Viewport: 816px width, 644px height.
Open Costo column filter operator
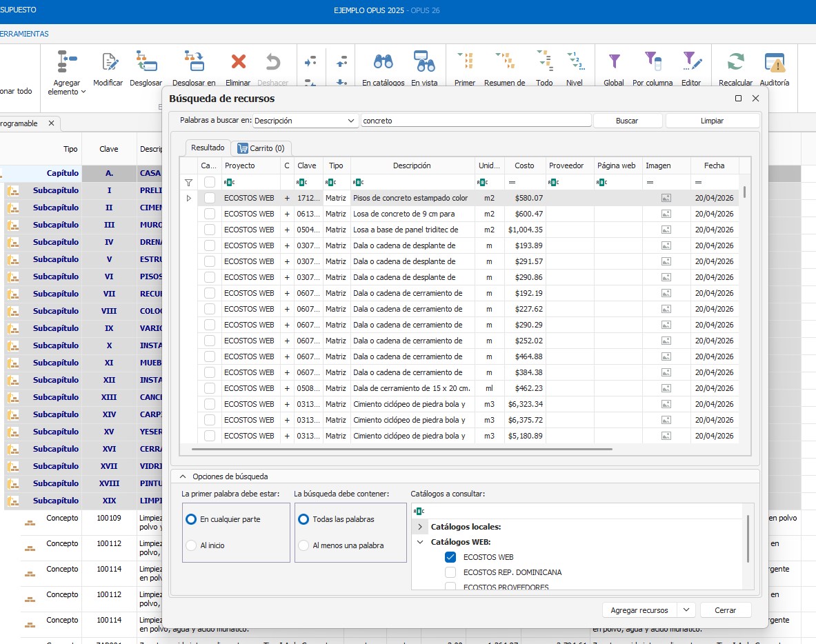coord(512,183)
